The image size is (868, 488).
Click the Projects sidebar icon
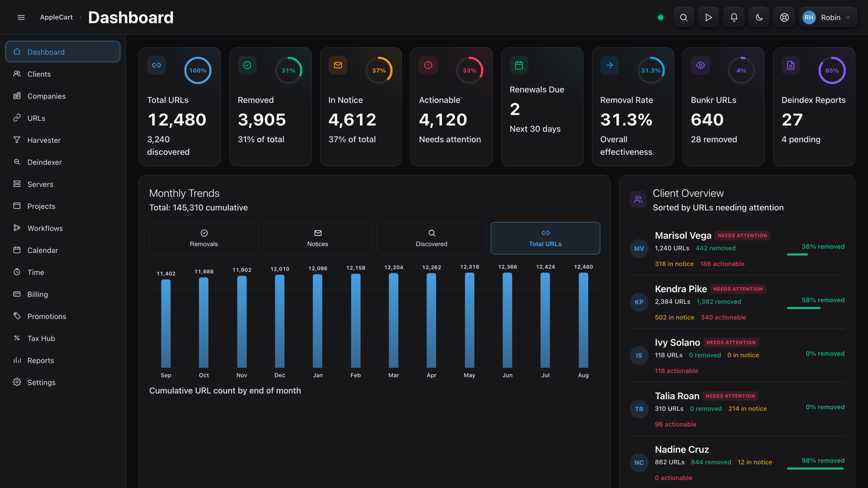[17, 206]
